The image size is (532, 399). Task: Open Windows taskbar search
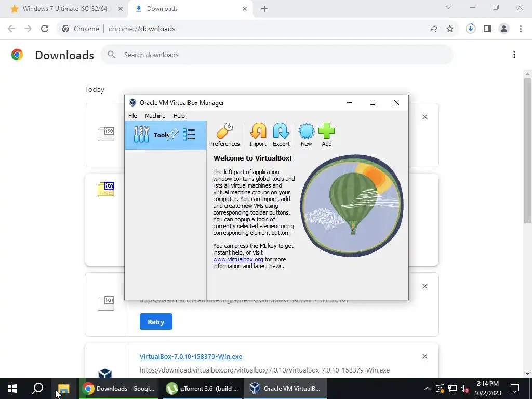tap(37, 389)
